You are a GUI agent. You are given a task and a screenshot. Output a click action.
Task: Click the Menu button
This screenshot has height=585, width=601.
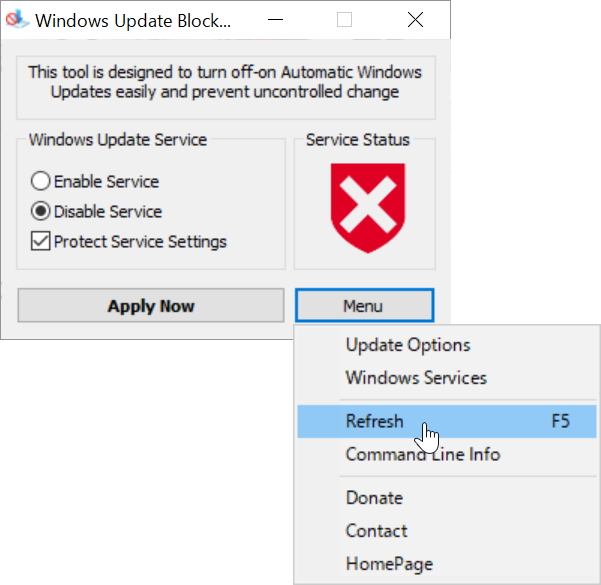pos(363,306)
